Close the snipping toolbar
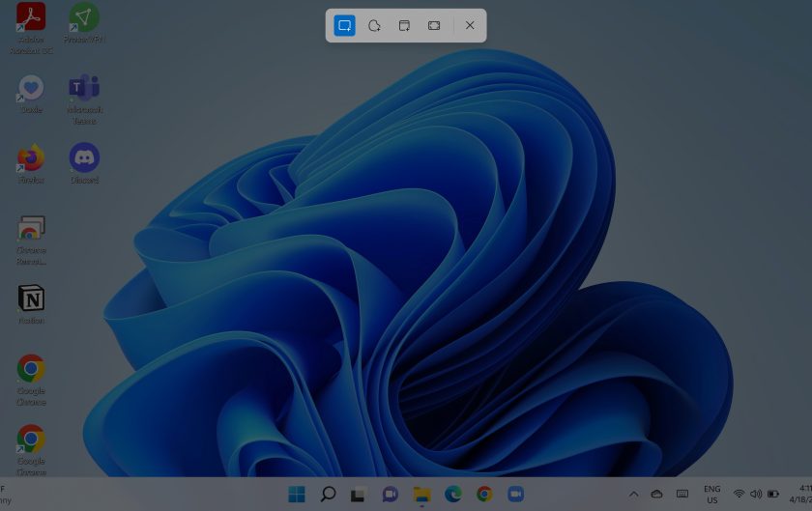 [470, 25]
